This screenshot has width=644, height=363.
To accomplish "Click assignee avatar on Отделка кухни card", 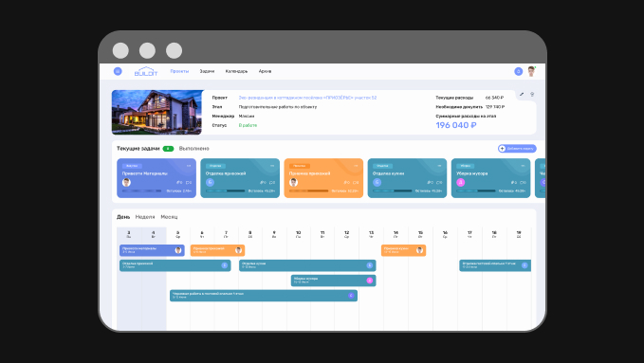I will click(377, 182).
